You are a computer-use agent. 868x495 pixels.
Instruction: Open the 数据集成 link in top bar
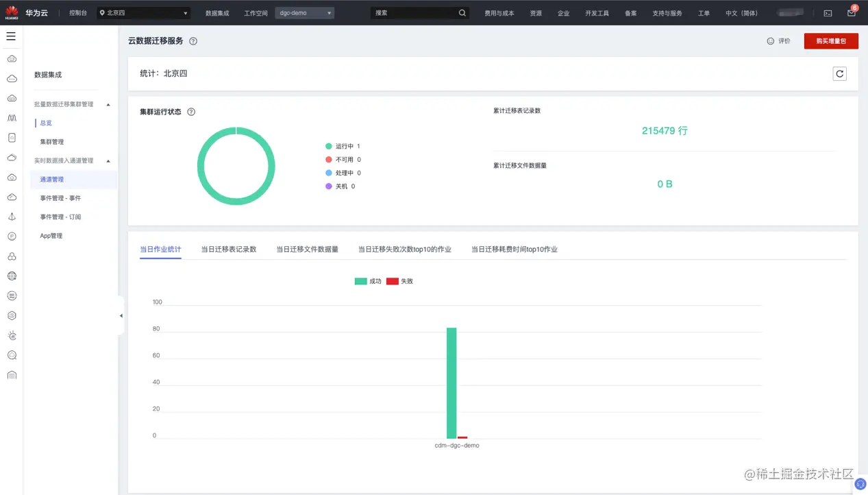pos(217,13)
